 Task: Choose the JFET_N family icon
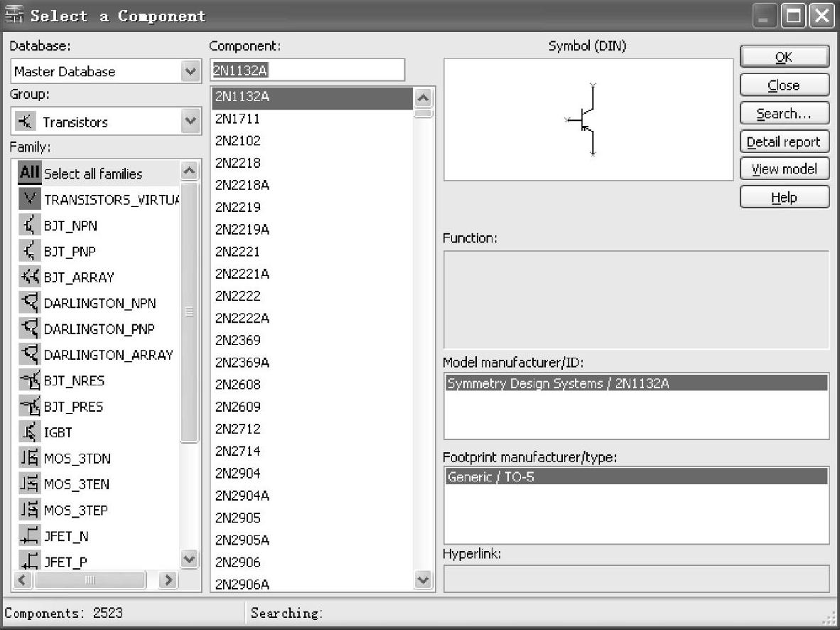[x=29, y=536]
